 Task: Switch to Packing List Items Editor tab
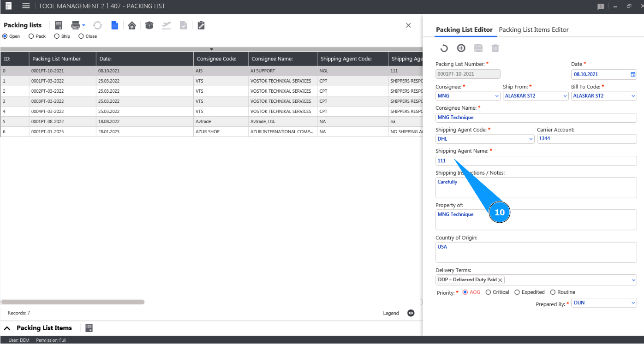pyautogui.click(x=534, y=30)
